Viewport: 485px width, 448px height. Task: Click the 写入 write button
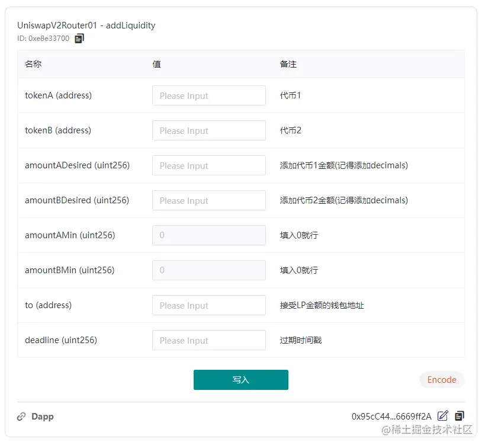click(x=240, y=380)
